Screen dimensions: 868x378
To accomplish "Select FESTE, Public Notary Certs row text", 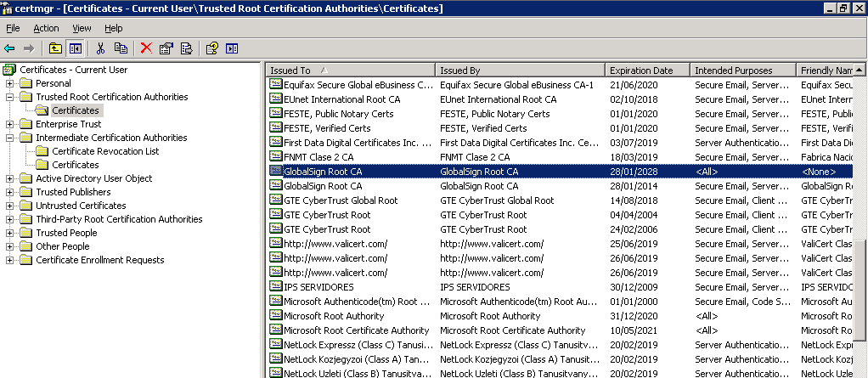I will [x=339, y=114].
